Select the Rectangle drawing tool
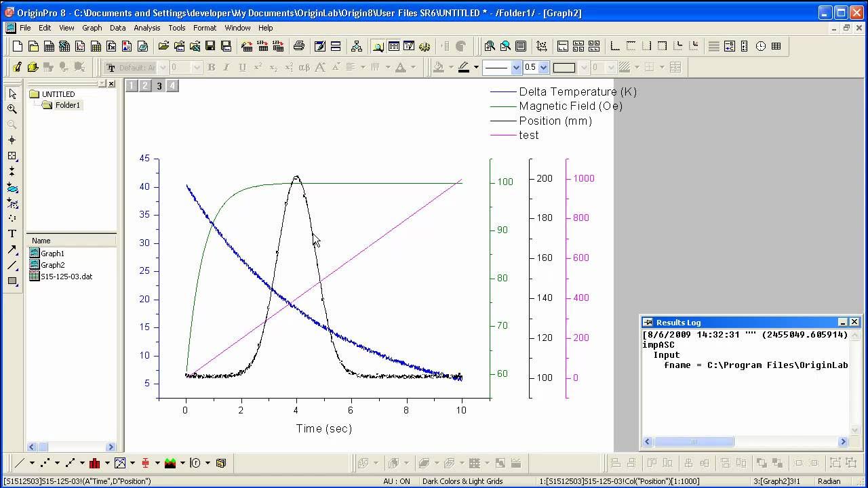868x488 pixels. tap(12, 281)
